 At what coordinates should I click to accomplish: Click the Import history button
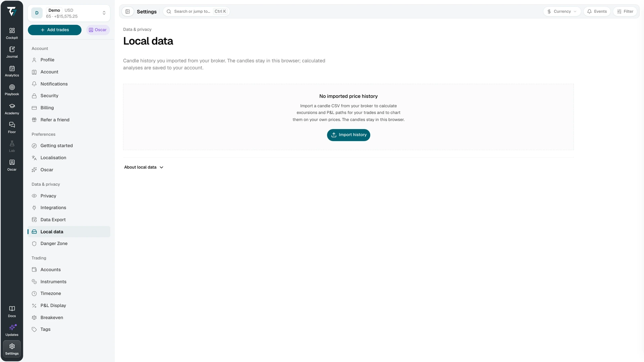click(348, 135)
